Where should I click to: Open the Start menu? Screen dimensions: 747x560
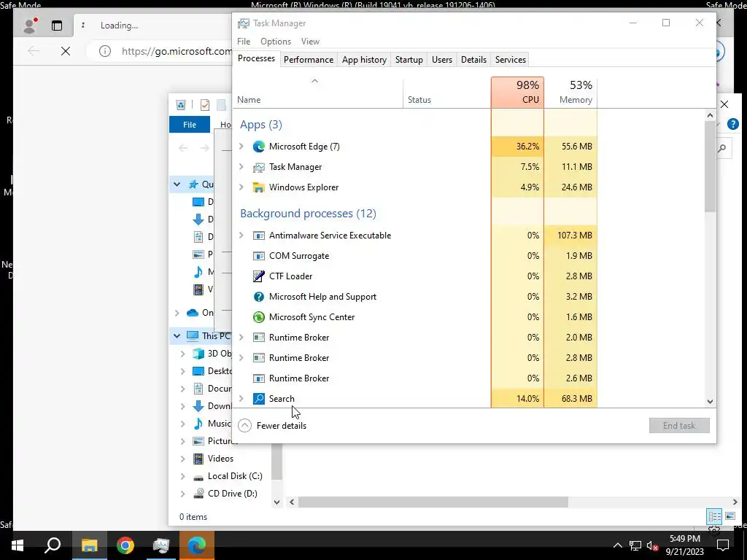(x=18, y=545)
